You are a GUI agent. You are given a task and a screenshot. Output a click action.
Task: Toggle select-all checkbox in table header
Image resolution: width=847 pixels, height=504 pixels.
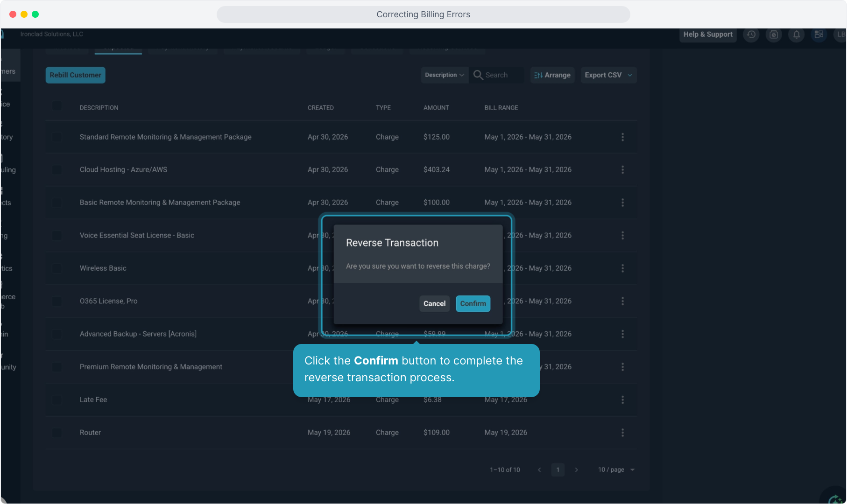(x=57, y=106)
